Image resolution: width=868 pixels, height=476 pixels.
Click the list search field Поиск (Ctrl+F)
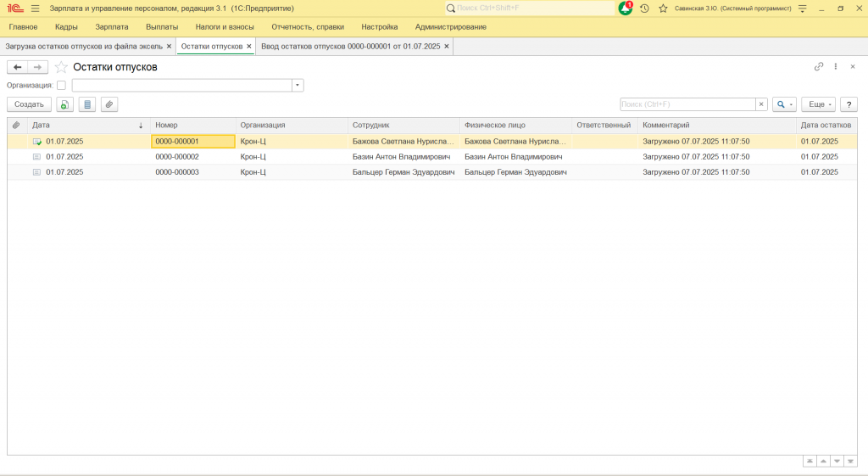688,104
